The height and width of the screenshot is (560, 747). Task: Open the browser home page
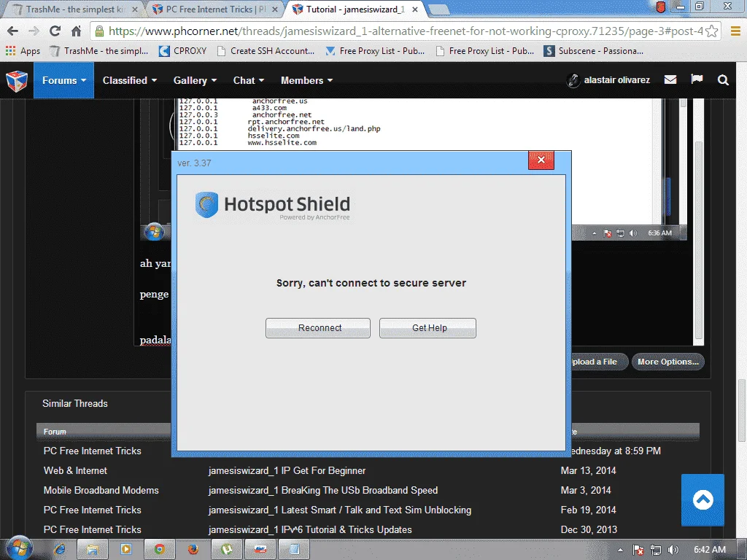(76, 31)
